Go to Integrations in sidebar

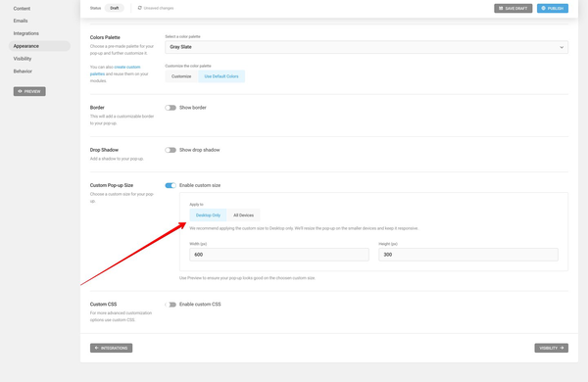[25, 33]
